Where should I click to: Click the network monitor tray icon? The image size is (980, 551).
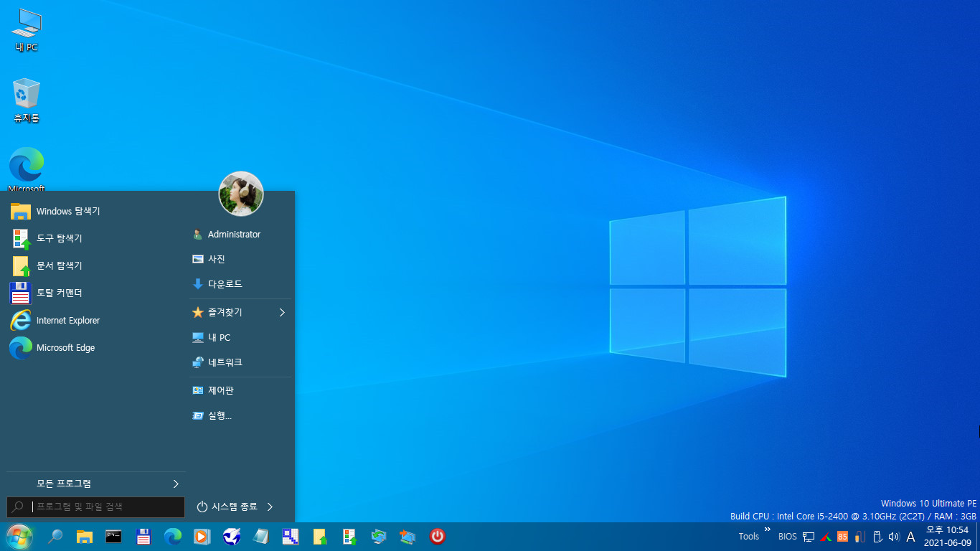point(809,537)
